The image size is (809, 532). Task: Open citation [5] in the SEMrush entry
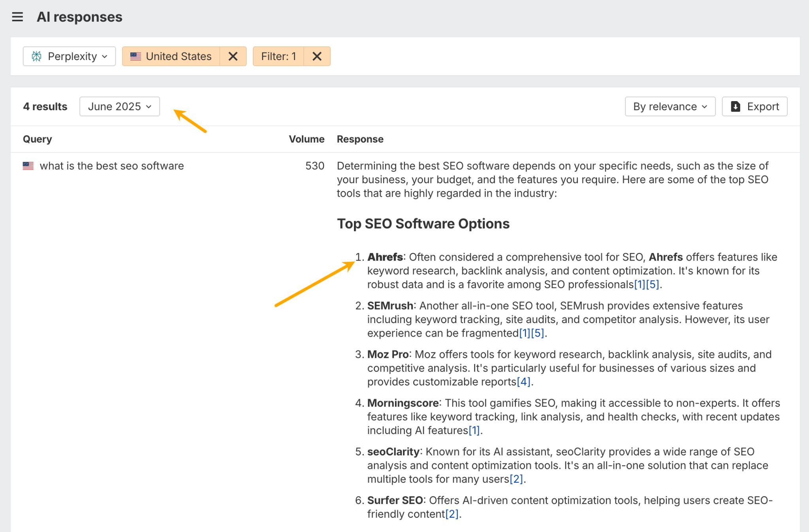(538, 333)
